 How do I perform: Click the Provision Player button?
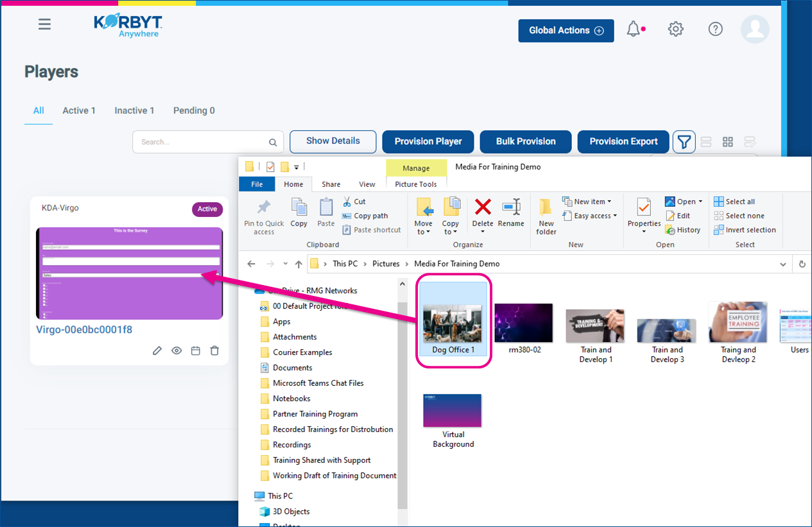428,142
